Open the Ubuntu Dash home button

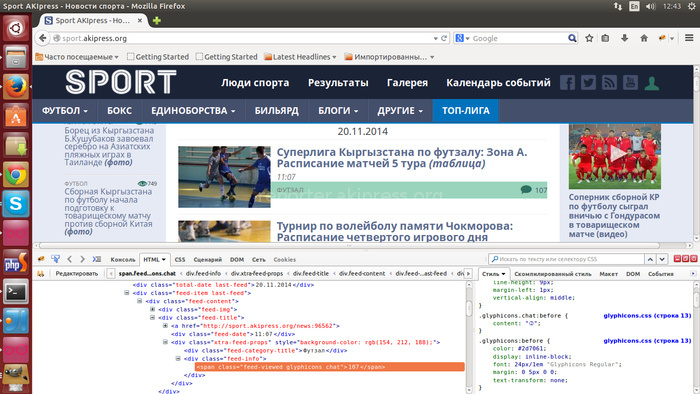point(16,28)
